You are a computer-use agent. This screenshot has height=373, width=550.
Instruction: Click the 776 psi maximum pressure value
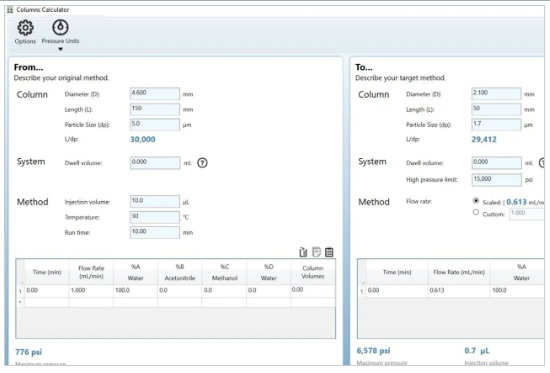pyautogui.click(x=28, y=352)
